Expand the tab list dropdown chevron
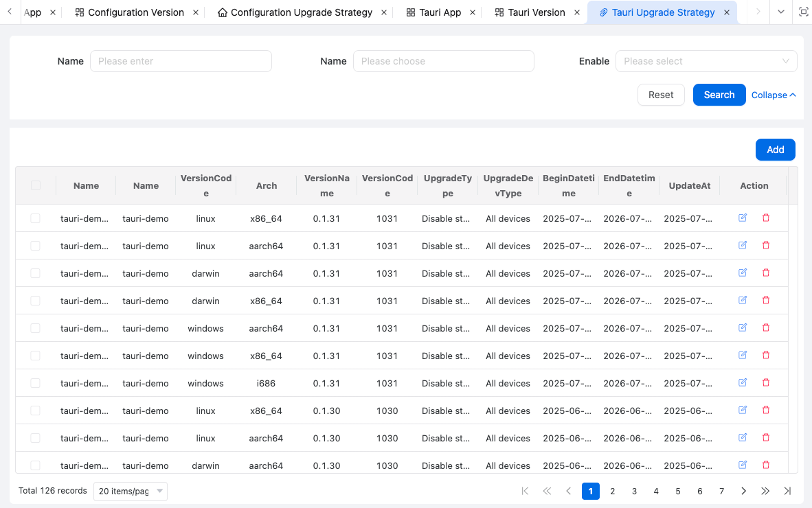This screenshot has height=508, width=812. 781,12
